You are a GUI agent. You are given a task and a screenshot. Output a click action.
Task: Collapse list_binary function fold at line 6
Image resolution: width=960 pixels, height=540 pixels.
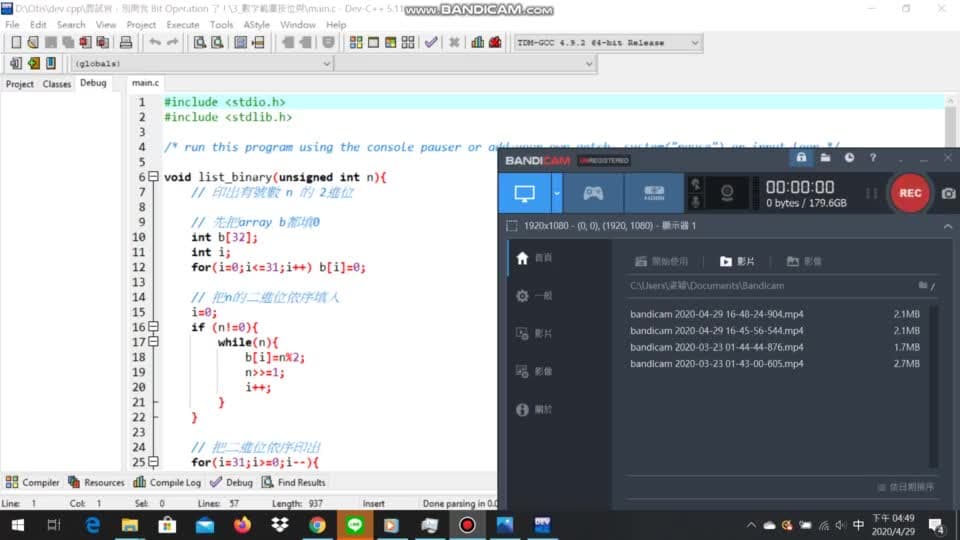pos(153,176)
